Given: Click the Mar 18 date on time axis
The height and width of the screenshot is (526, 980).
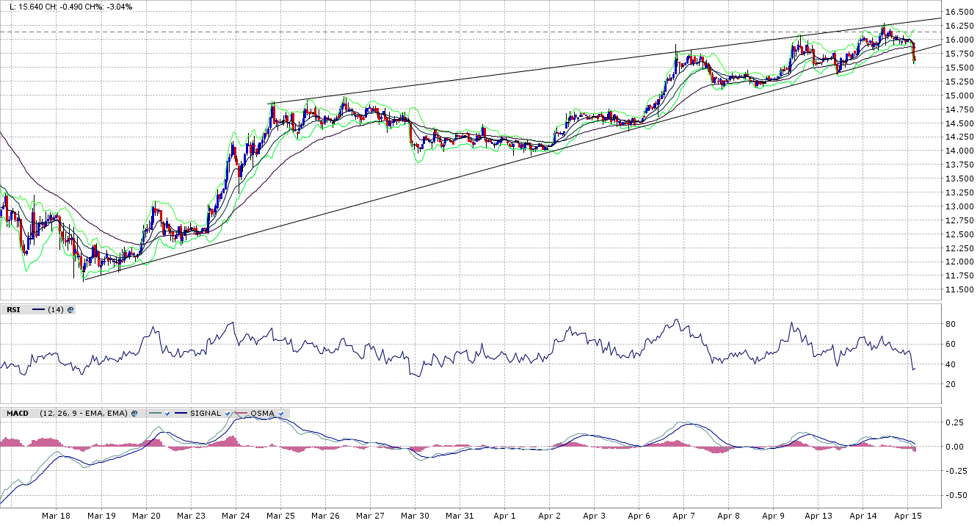Looking at the screenshot, I should tap(57, 516).
